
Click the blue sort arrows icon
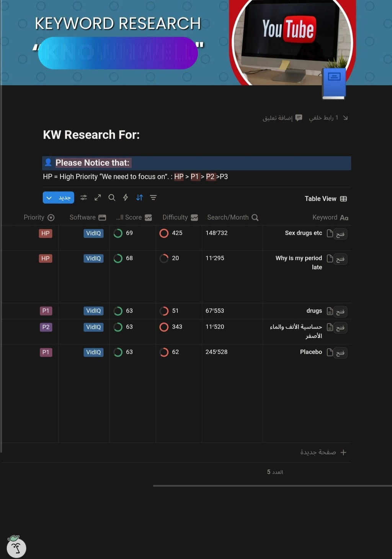point(139,198)
